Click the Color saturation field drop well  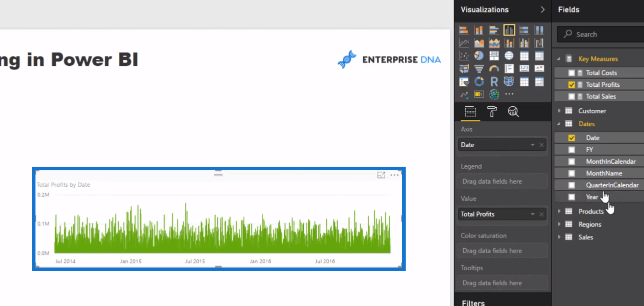[503, 251]
